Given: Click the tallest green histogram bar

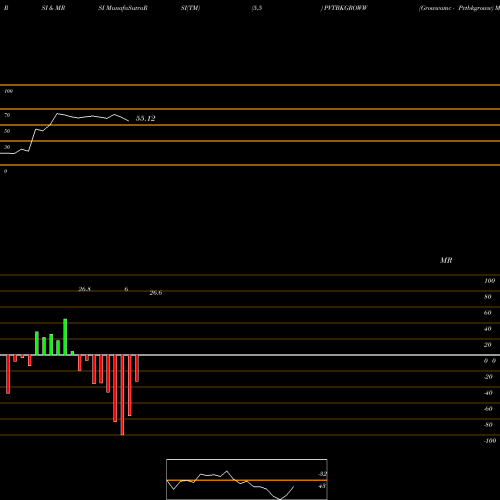Looking at the screenshot, I should [65, 337].
